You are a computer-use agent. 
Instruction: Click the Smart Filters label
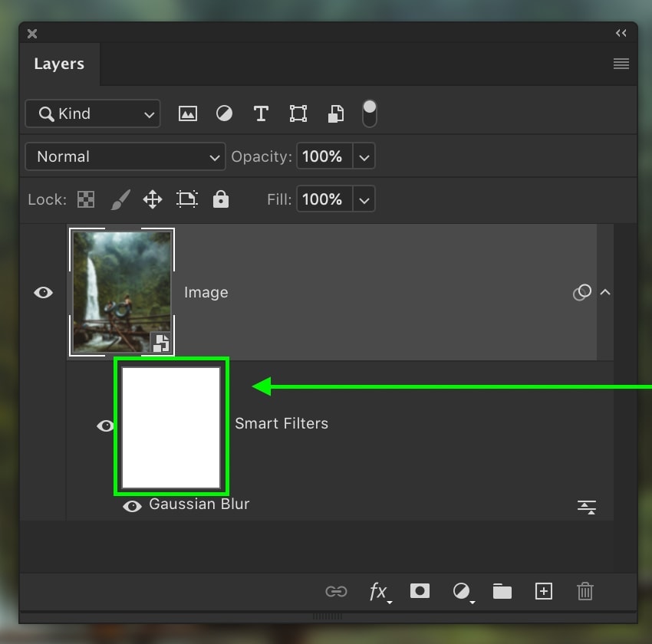click(282, 423)
